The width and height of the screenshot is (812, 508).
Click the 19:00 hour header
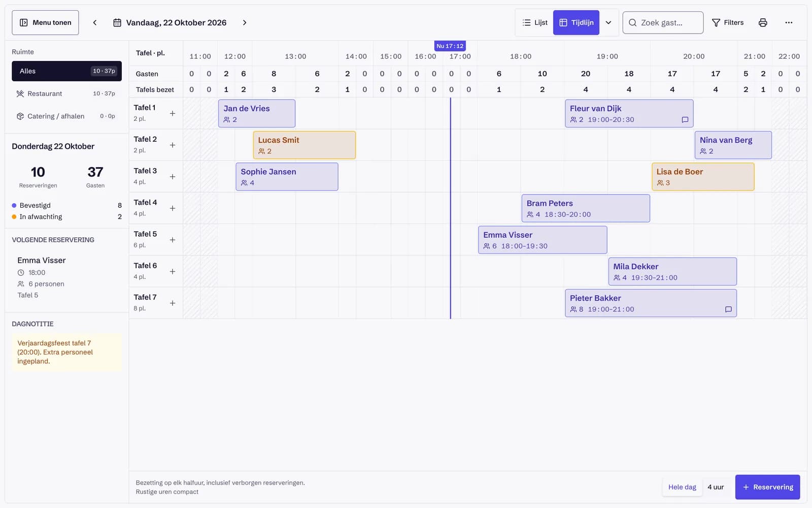pos(607,56)
